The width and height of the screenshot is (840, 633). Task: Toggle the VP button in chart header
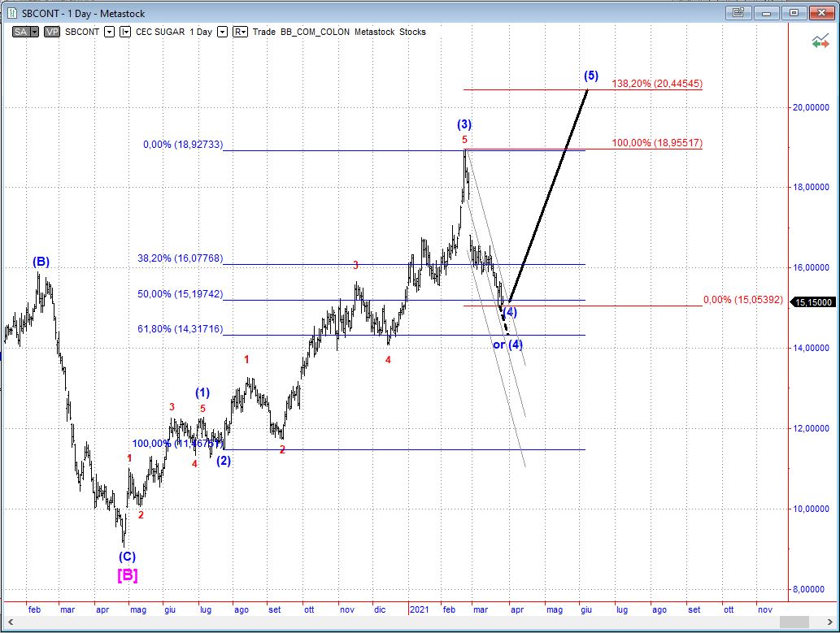(x=52, y=32)
